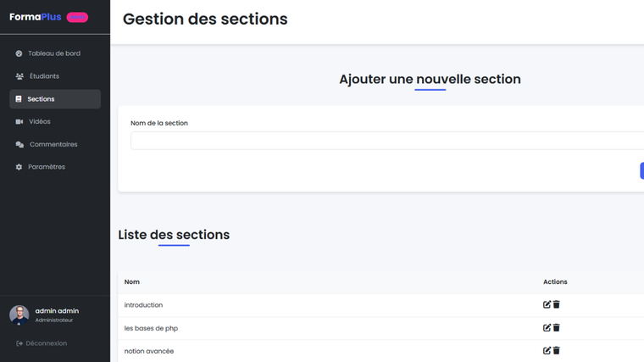
Task: Open the Étudiants menu item
Action: 44,76
